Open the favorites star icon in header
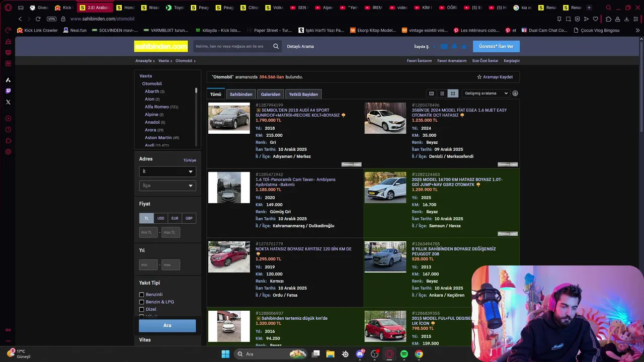 464,46
